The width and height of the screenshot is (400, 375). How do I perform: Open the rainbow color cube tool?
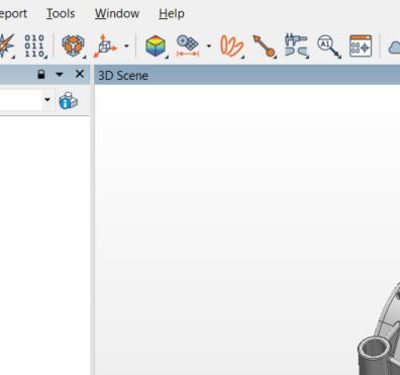156,46
